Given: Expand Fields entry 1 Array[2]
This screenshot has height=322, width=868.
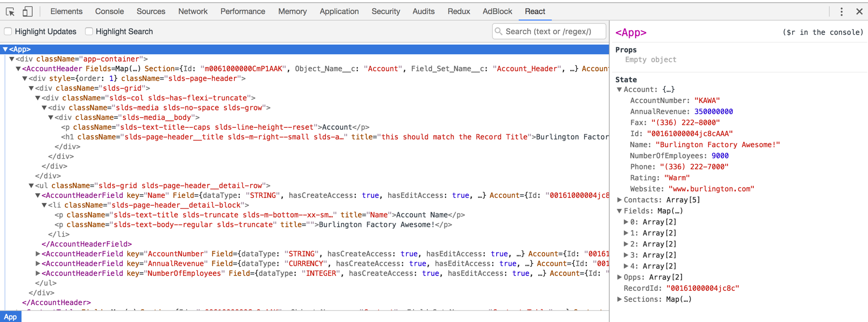Looking at the screenshot, I should 625,233.
